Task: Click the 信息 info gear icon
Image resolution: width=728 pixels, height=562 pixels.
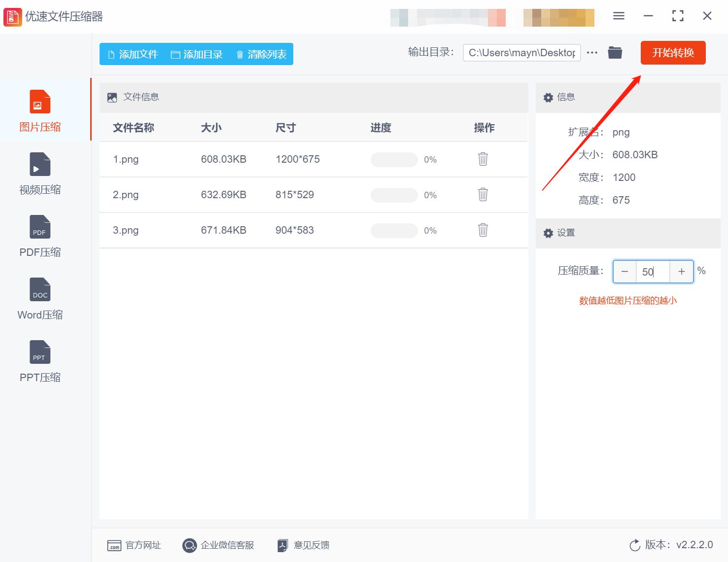Action: coord(548,97)
